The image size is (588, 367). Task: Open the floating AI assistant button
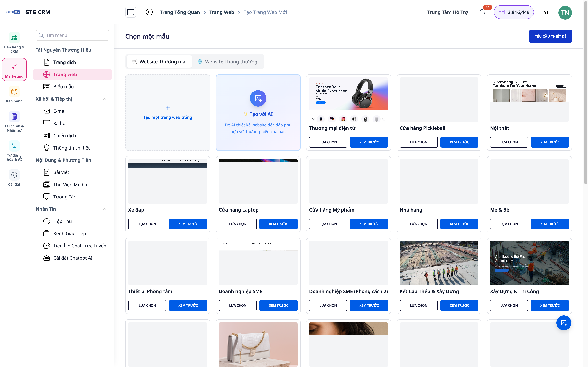pos(564,323)
